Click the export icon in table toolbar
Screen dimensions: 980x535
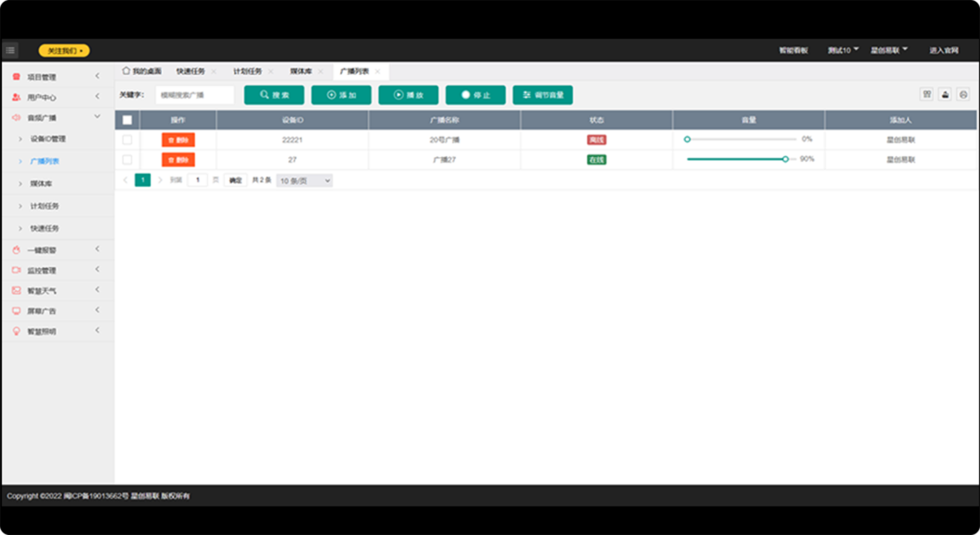[945, 94]
